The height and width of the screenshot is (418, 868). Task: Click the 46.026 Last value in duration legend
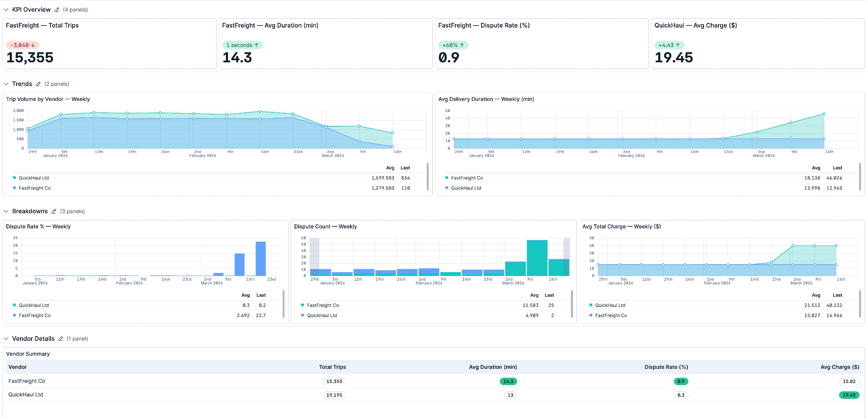834,178
